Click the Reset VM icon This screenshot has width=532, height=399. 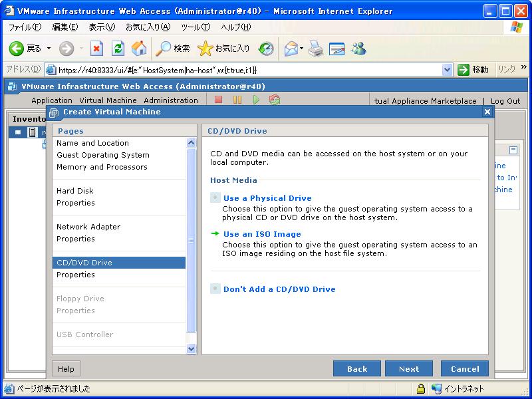tap(275, 100)
